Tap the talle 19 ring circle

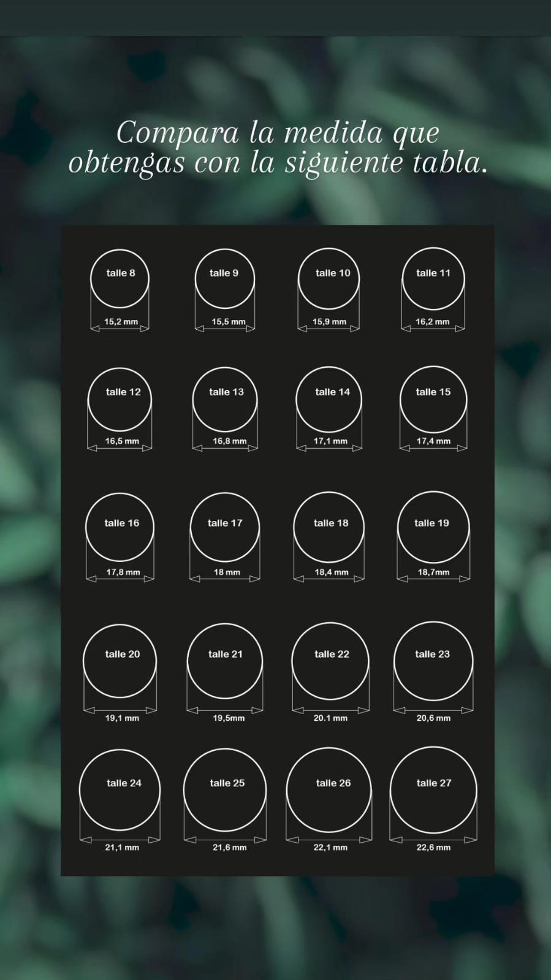pyautogui.click(x=433, y=527)
